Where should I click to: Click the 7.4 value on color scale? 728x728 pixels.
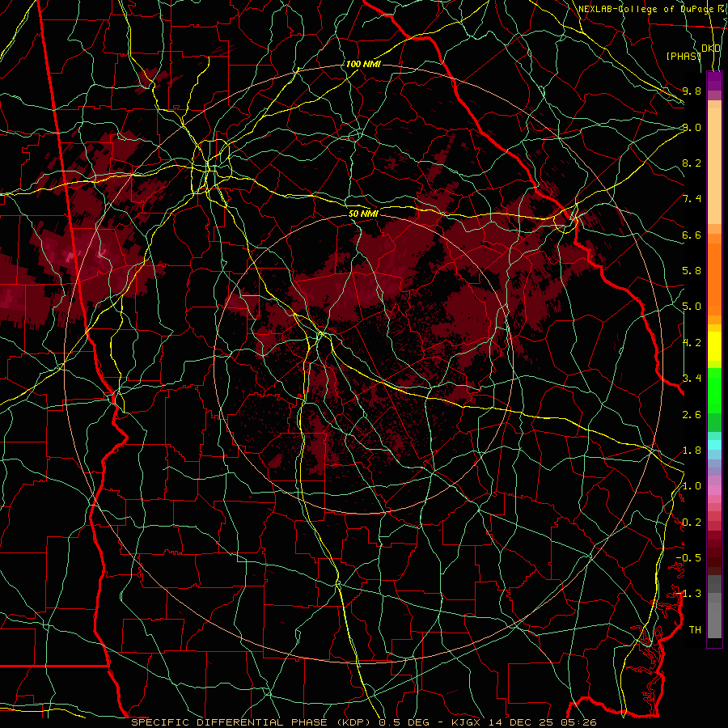click(692, 199)
